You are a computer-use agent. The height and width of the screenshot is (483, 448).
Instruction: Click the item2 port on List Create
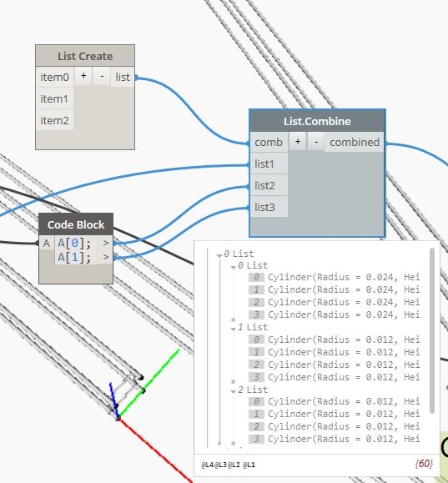(x=54, y=120)
